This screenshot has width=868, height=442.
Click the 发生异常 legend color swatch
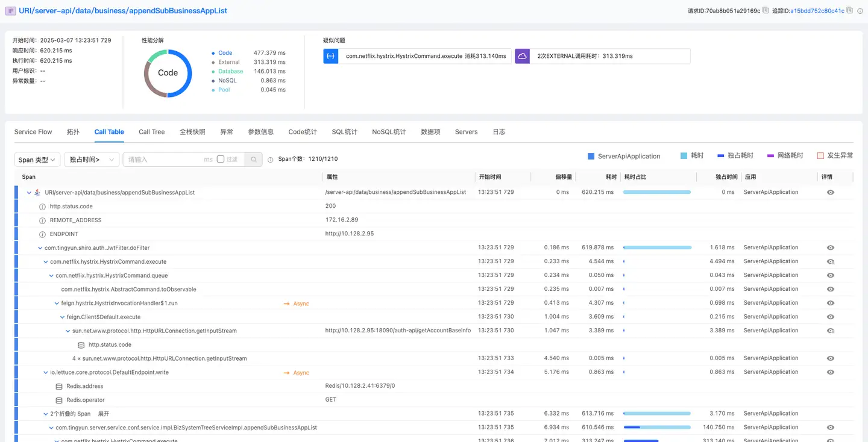coord(820,156)
